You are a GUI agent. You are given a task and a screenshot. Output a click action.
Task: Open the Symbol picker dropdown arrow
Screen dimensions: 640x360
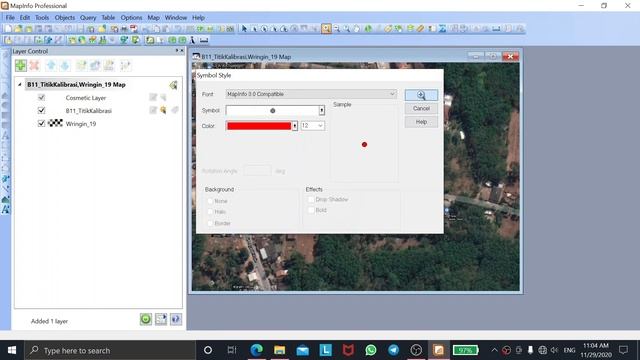pyautogui.click(x=322, y=110)
